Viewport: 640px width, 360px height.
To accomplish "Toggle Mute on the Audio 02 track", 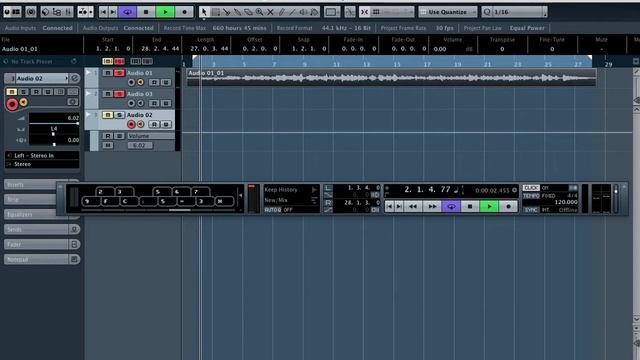I will [107, 115].
